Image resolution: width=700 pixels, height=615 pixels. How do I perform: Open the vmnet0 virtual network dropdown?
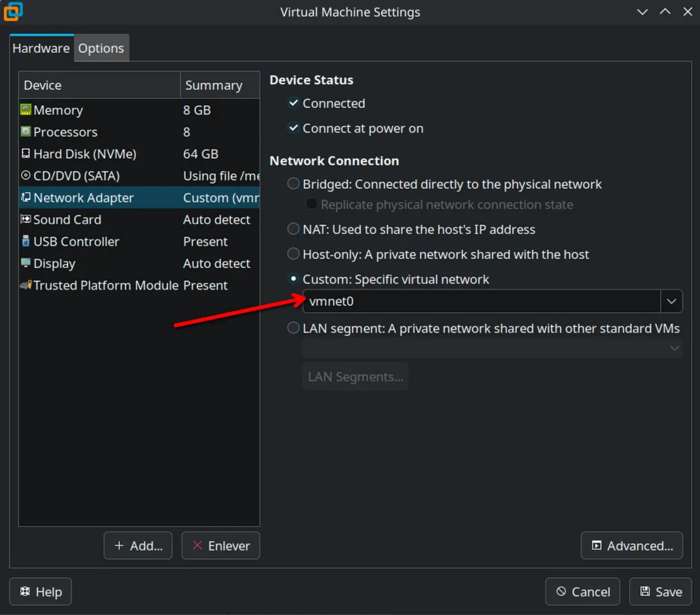[x=492, y=301]
